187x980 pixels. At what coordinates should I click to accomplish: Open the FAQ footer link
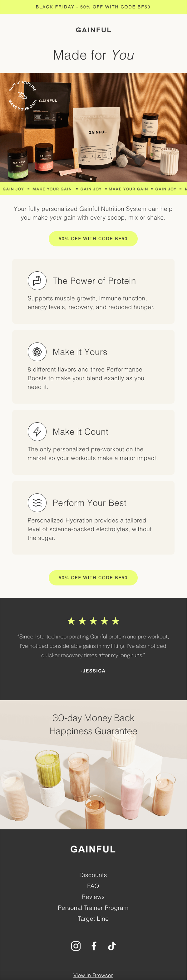tap(93, 886)
